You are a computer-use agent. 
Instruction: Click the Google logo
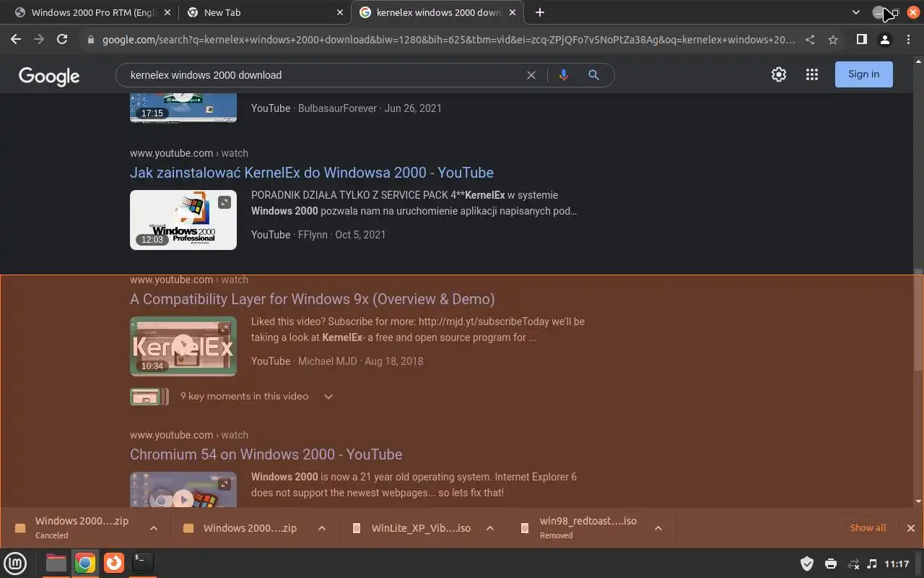pyautogui.click(x=49, y=76)
